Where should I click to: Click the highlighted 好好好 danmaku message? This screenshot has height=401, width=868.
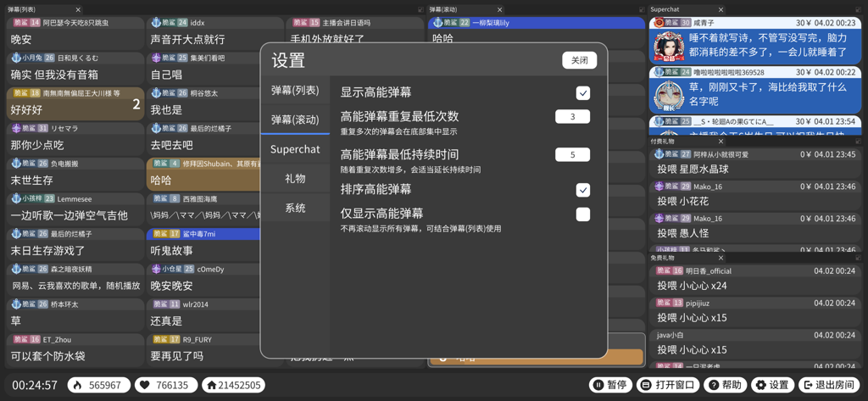[75, 103]
